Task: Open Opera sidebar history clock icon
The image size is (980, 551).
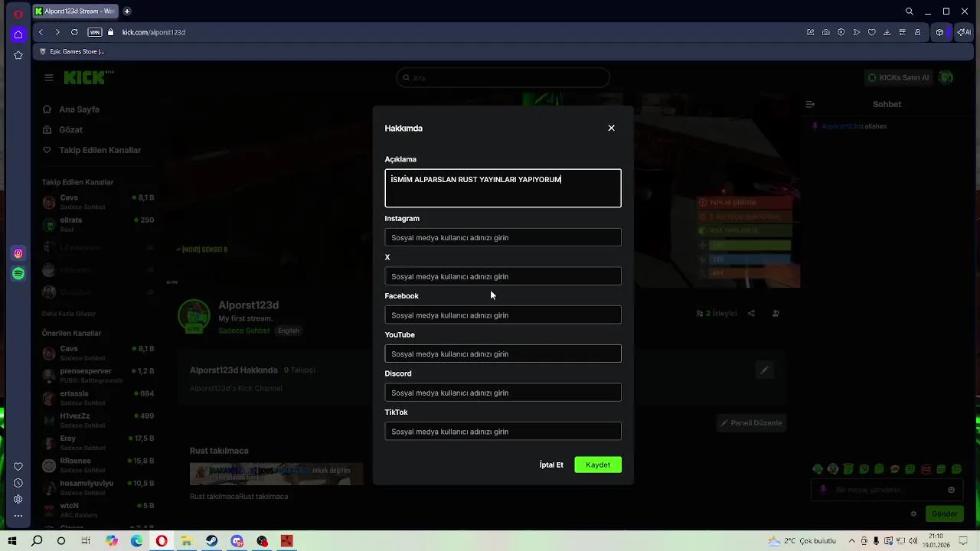Action: pyautogui.click(x=18, y=483)
